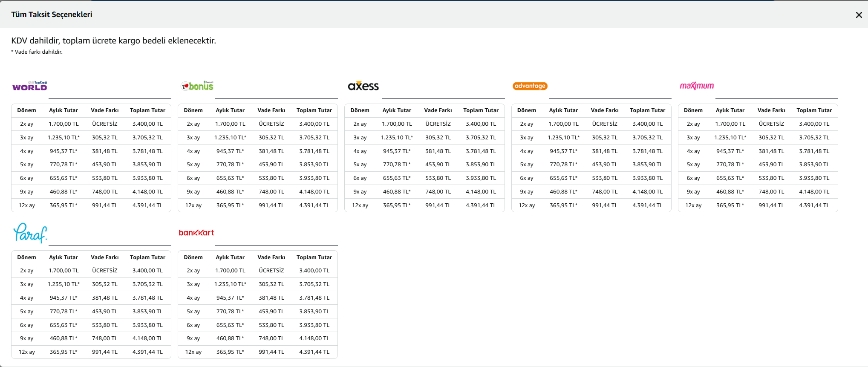The image size is (868, 367).
Task: Click the Yapı Kredi World card logo
Action: coord(30,86)
